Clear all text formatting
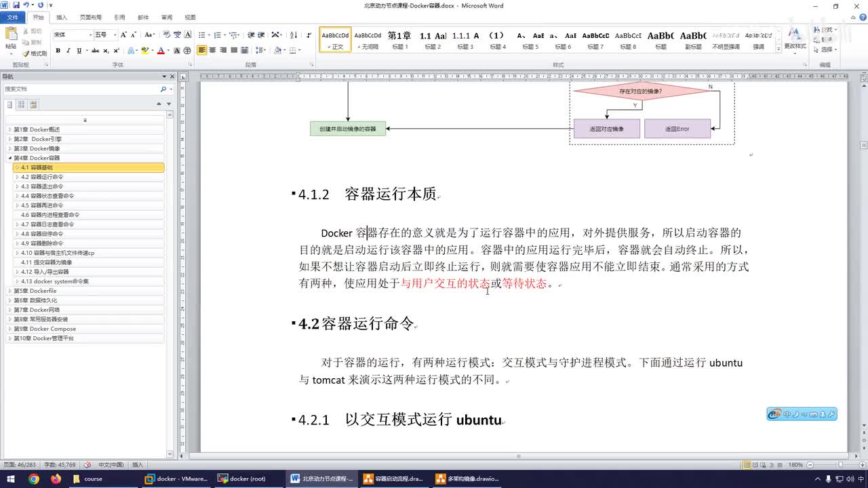The image size is (868, 488). click(x=166, y=35)
